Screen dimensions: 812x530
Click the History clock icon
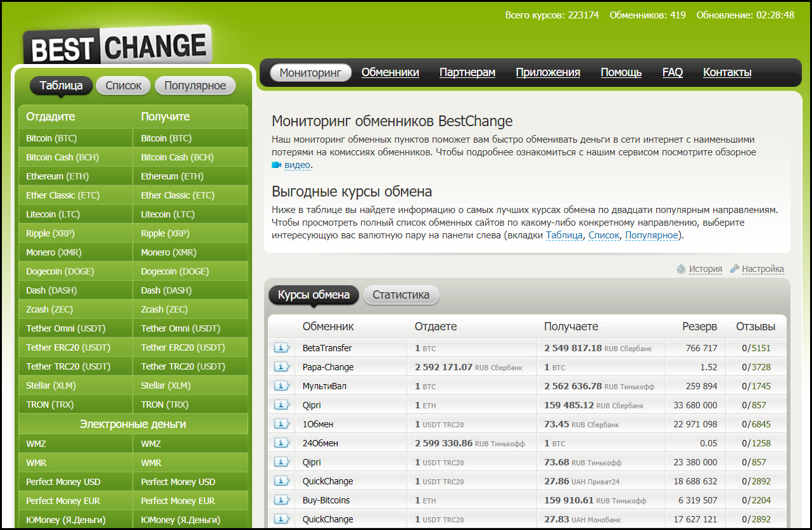tap(681, 269)
